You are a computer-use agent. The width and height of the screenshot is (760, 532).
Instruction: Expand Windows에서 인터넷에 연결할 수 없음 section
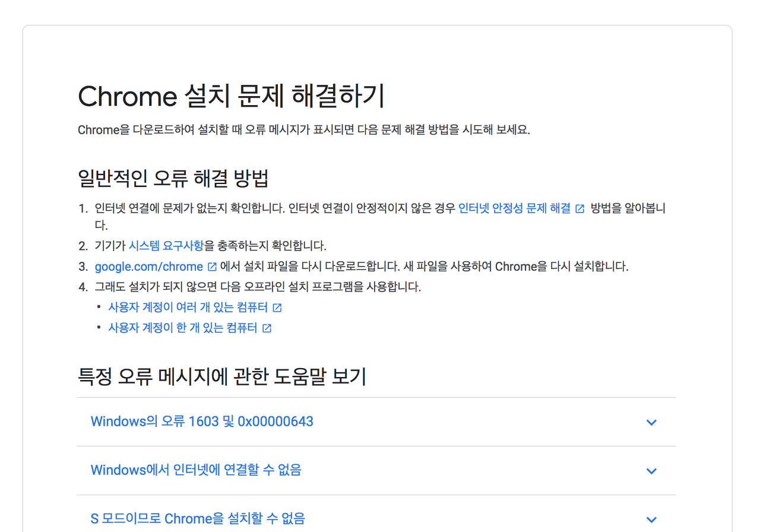tap(376, 471)
